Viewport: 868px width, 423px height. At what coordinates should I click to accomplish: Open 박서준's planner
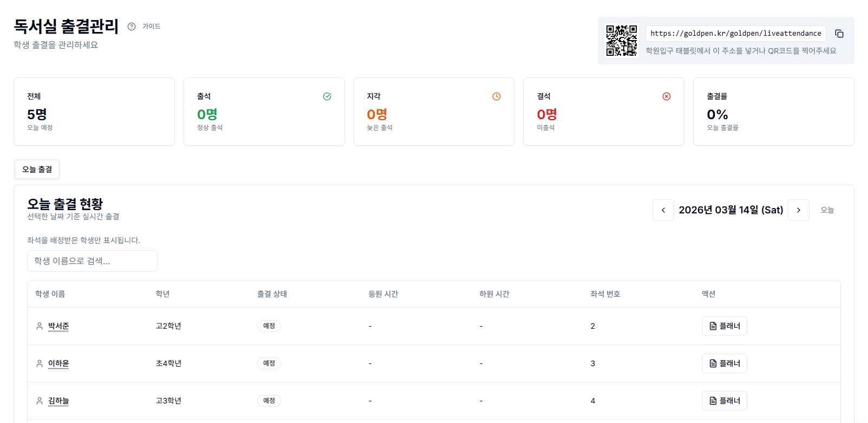point(724,326)
